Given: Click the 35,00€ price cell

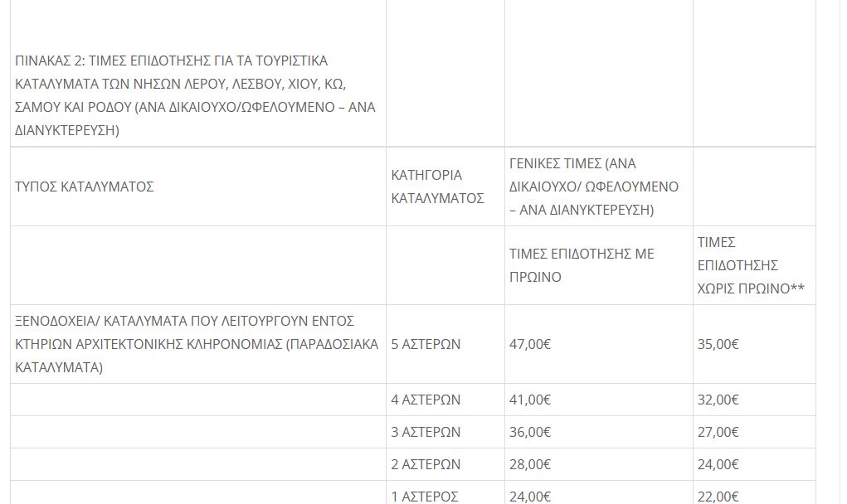Looking at the screenshot, I should tap(718, 344).
